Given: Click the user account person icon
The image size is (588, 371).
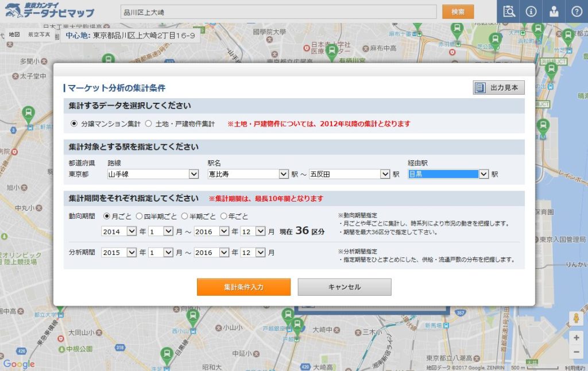Looking at the screenshot, I should (x=554, y=11).
